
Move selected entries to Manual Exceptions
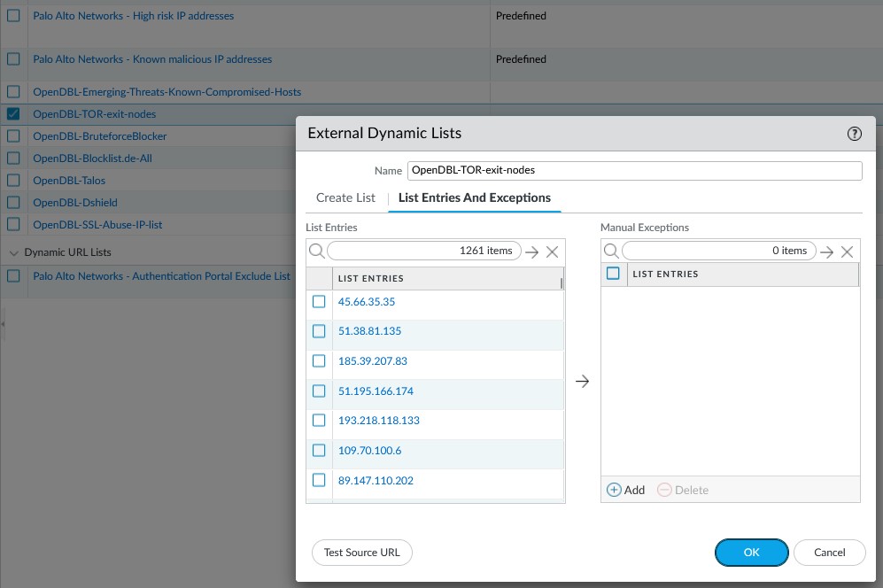pos(582,382)
